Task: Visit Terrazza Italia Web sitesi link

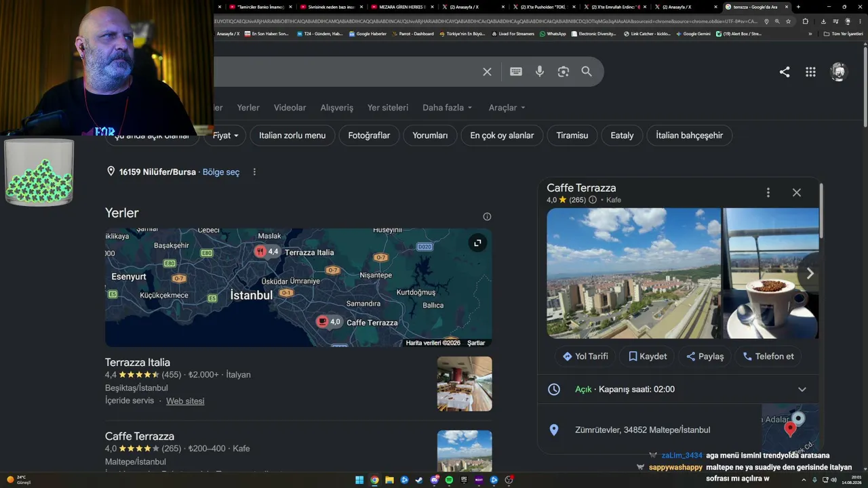Action: (185, 401)
